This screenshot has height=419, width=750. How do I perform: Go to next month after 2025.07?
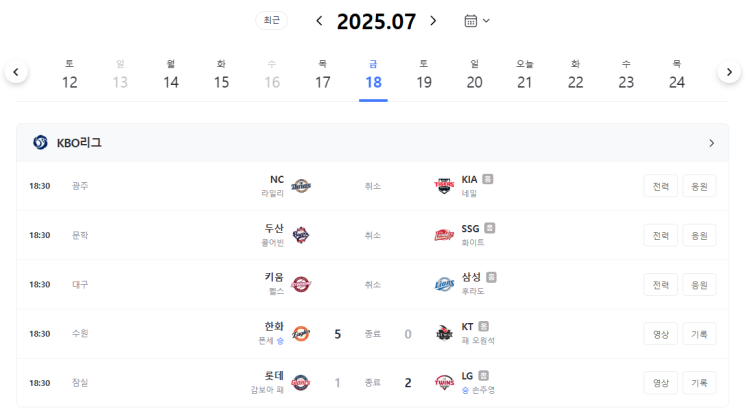click(x=433, y=21)
